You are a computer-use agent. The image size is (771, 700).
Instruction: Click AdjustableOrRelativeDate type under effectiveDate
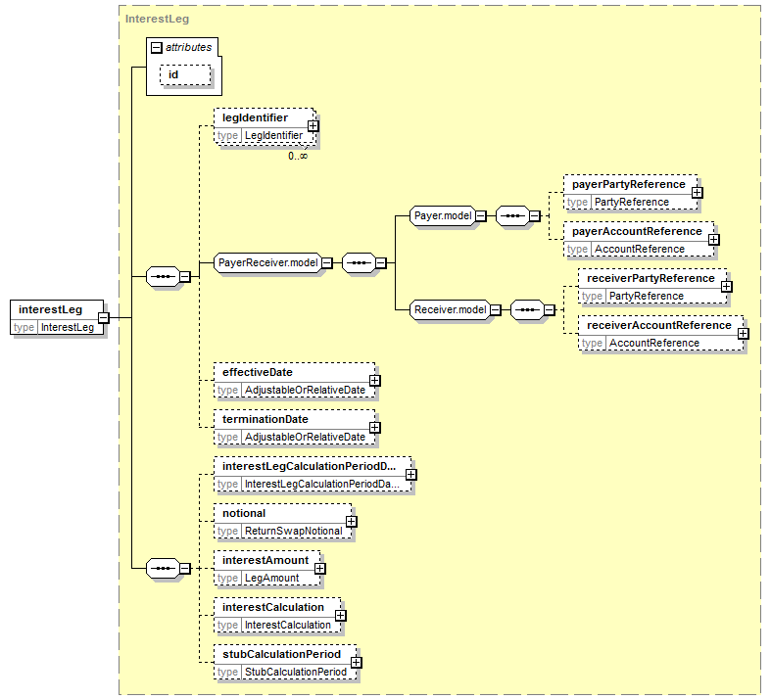[306, 390]
